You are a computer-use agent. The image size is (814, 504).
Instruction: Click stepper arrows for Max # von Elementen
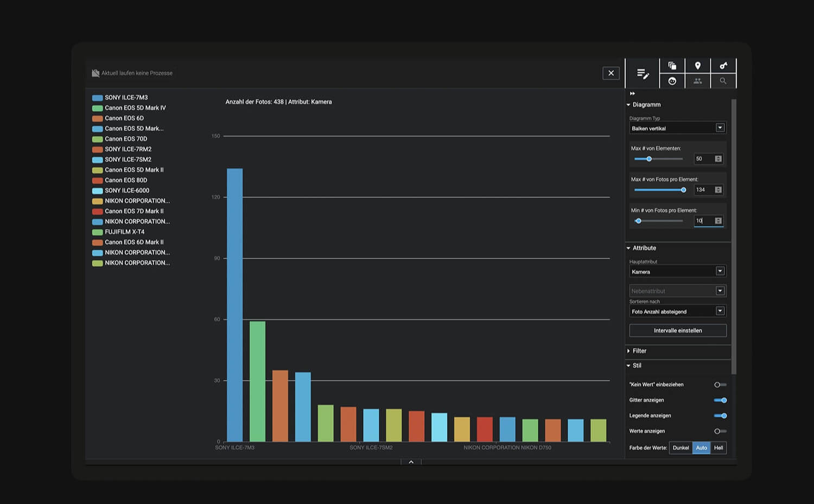pyautogui.click(x=718, y=159)
